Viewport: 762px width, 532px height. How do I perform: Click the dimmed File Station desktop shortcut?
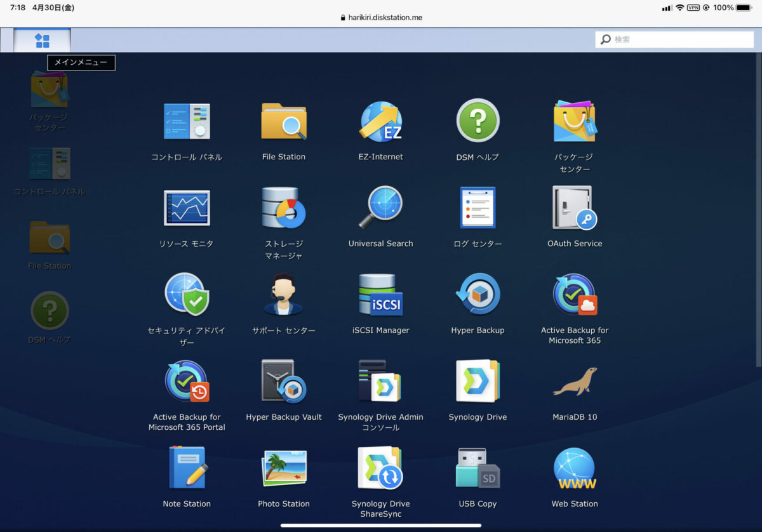pos(50,245)
